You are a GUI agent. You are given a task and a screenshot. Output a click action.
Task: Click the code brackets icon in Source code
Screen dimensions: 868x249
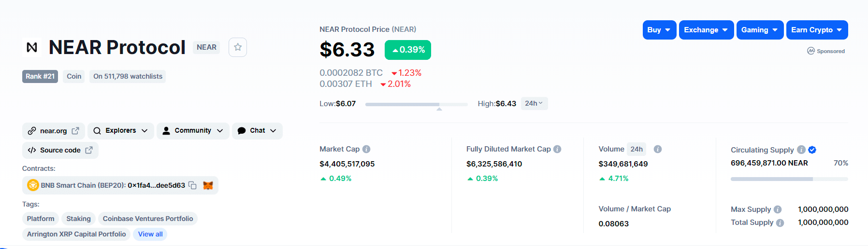[x=32, y=150]
